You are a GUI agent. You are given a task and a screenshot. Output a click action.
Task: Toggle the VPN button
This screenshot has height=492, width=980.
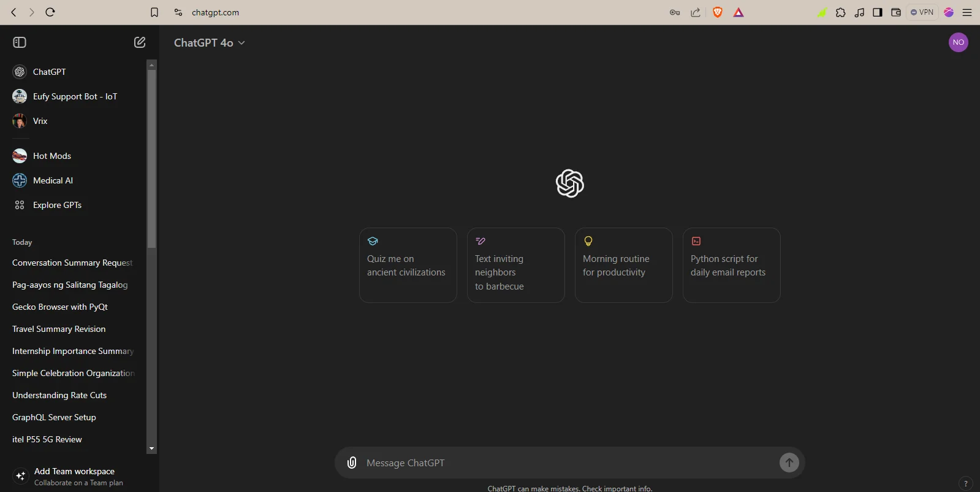tap(922, 12)
